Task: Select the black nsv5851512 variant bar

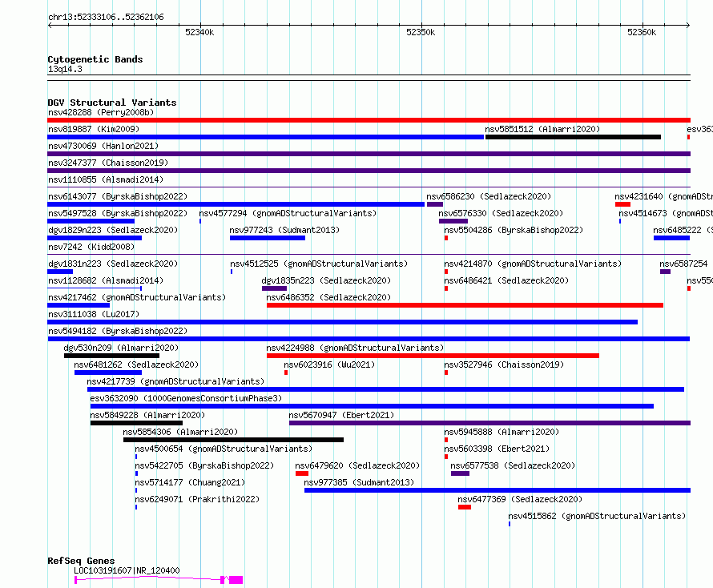Action: point(573,137)
